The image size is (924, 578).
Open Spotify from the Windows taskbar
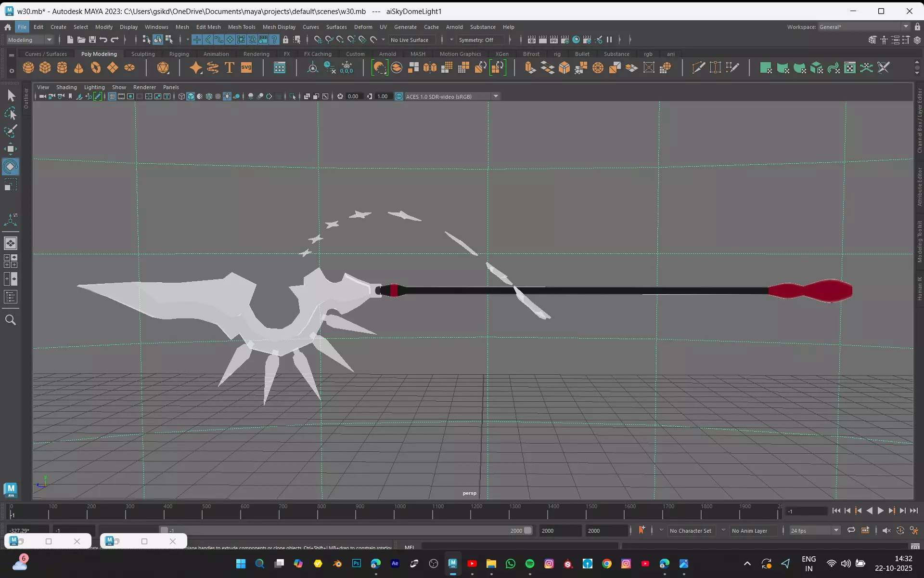coord(530,564)
